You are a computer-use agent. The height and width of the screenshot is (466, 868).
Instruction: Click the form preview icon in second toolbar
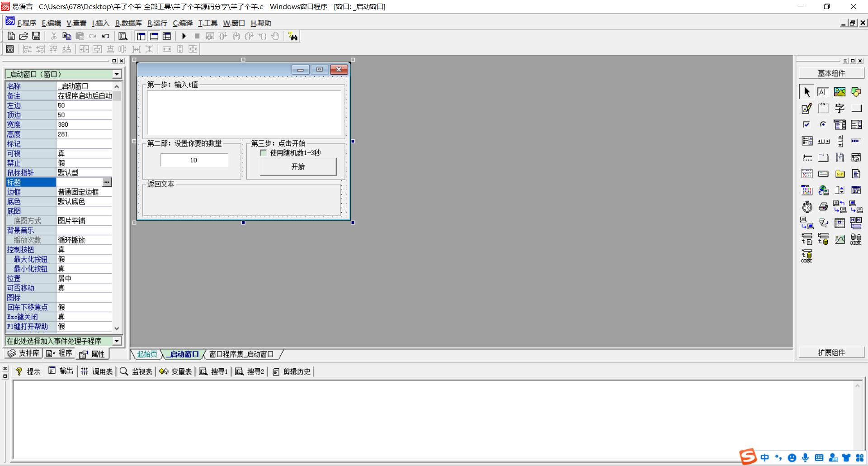(x=10, y=49)
